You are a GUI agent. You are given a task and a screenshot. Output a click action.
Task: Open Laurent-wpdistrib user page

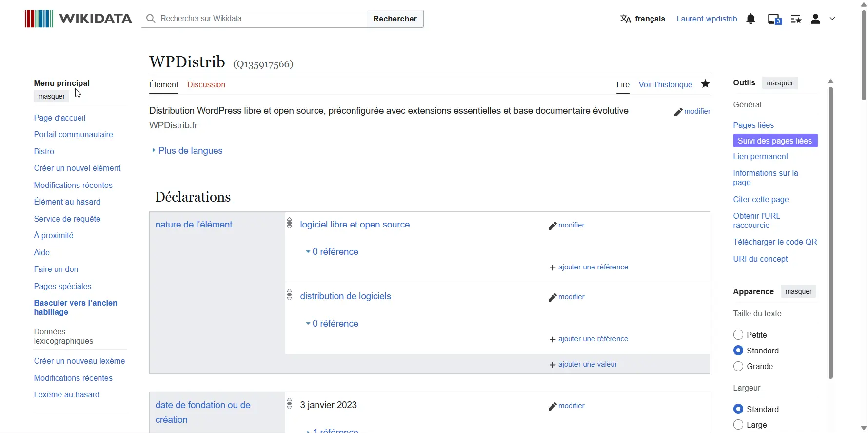tap(707, 19)
